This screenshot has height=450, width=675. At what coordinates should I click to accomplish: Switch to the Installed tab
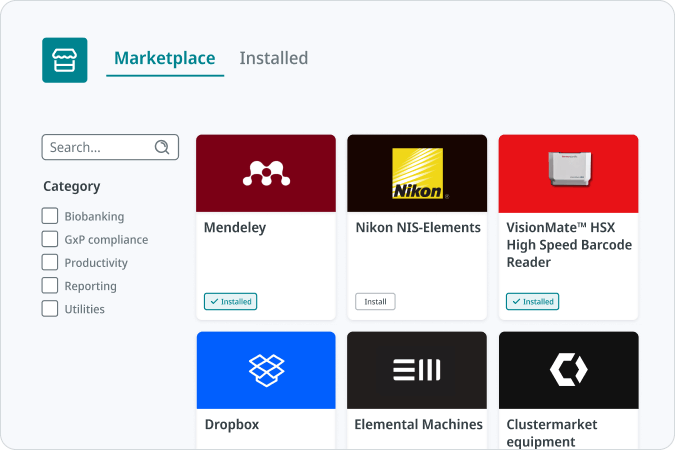274,58
